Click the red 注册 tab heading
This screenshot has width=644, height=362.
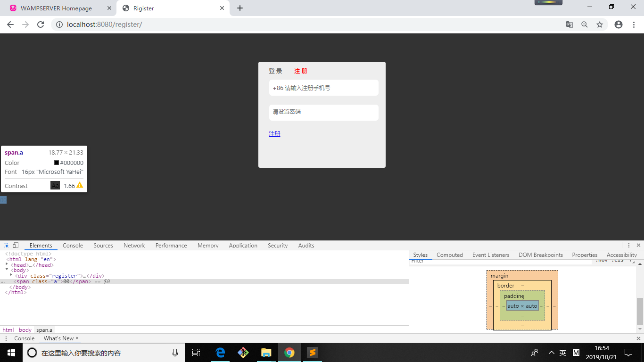pos(301,71)
